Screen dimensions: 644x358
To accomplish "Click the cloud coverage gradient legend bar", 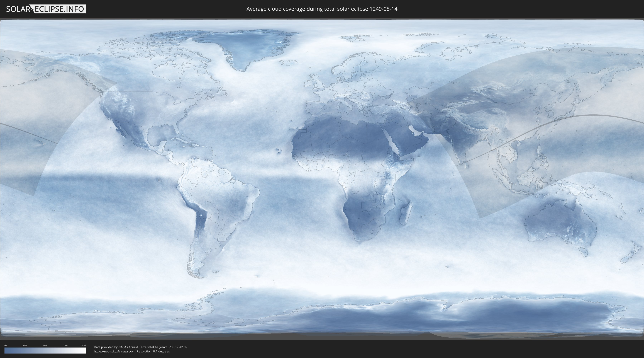I will (45, 350).
